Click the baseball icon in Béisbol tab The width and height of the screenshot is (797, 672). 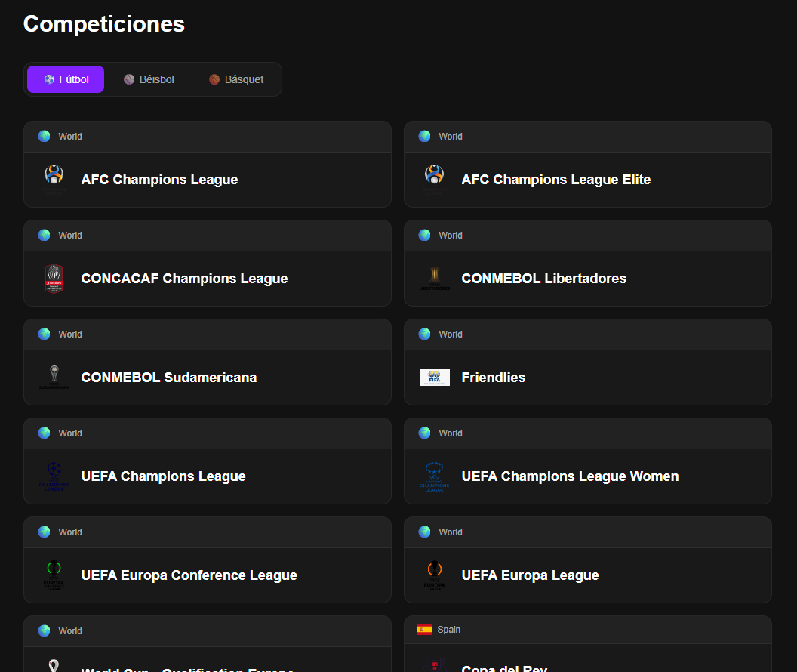[129, 79]
